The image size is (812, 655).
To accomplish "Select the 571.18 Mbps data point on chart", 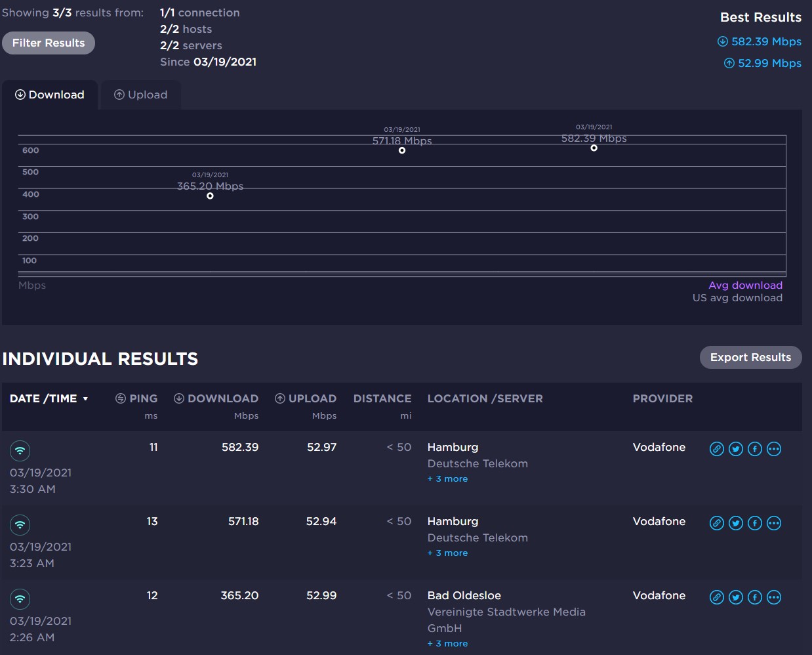I will (402, 150).
